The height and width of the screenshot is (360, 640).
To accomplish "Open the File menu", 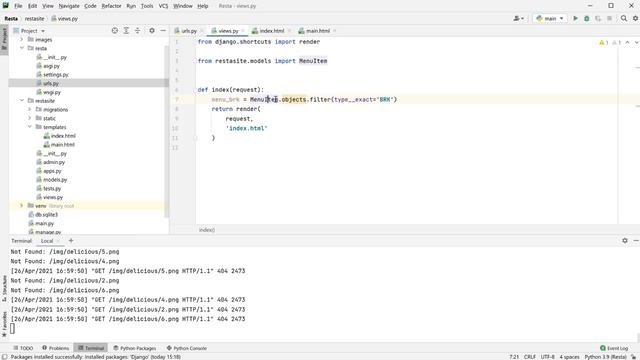I will pyautogui.click(x=18, y=6).
